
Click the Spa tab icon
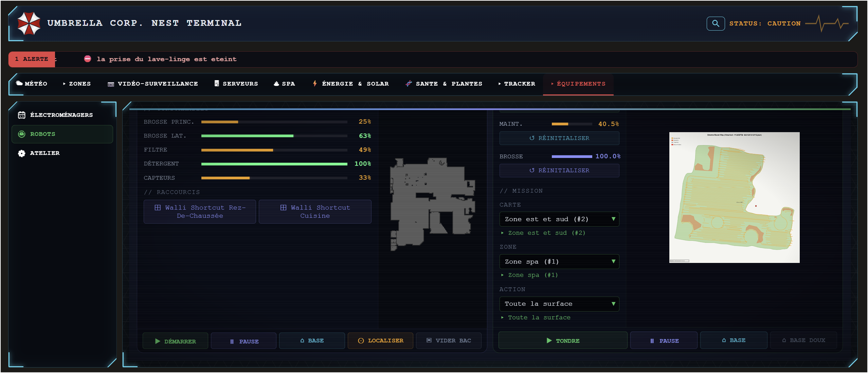coord(276,84)
